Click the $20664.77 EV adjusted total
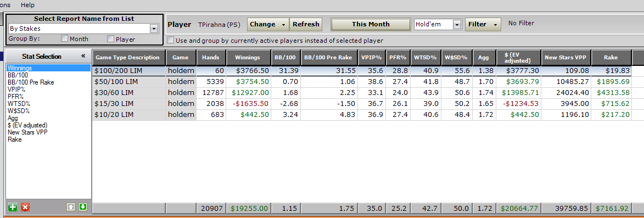The width and height of the screenshot is (644, 218). pyautogui.click(x=518, y=209)
